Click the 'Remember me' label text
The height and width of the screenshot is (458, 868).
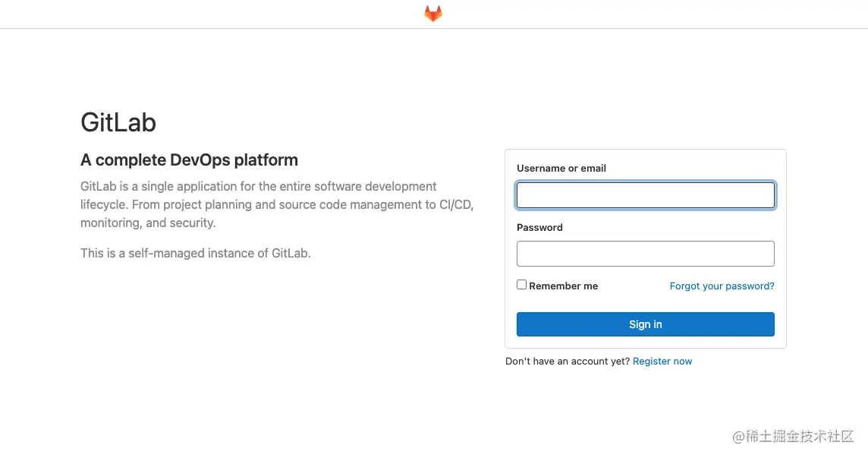click(x=564, y=286)
